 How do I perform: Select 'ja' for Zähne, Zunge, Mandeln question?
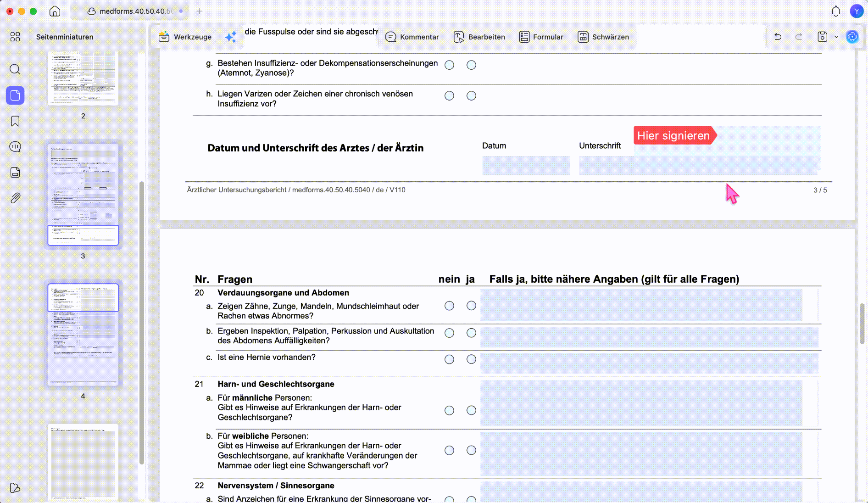tap(471, 306)
